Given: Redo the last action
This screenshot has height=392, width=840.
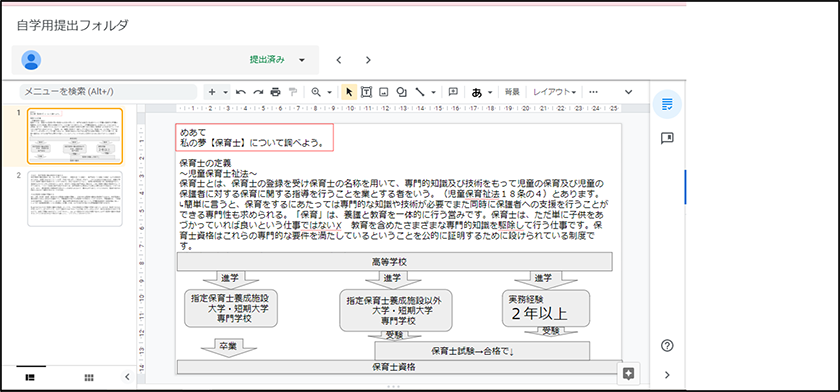Looking at the screenshot, I should click(x=258, y=92).
